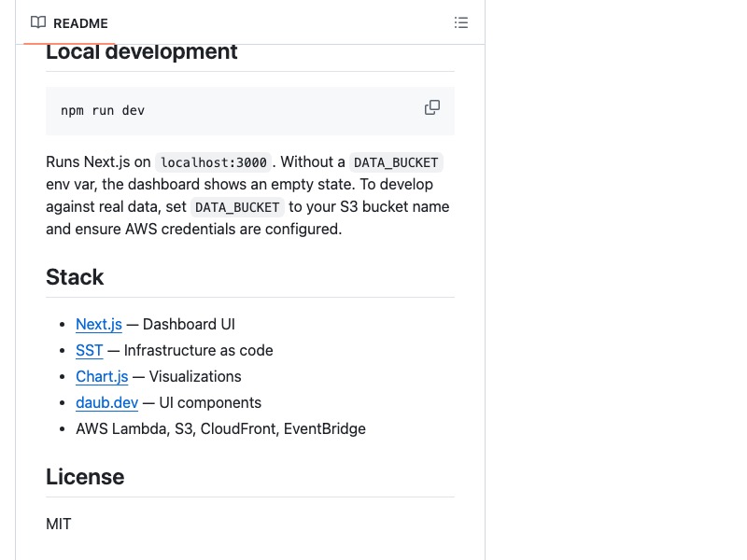This screenshot has width=747, height=560.
Task: Select the localhost:3000 inline code
Action: click(x=213, y=161)
